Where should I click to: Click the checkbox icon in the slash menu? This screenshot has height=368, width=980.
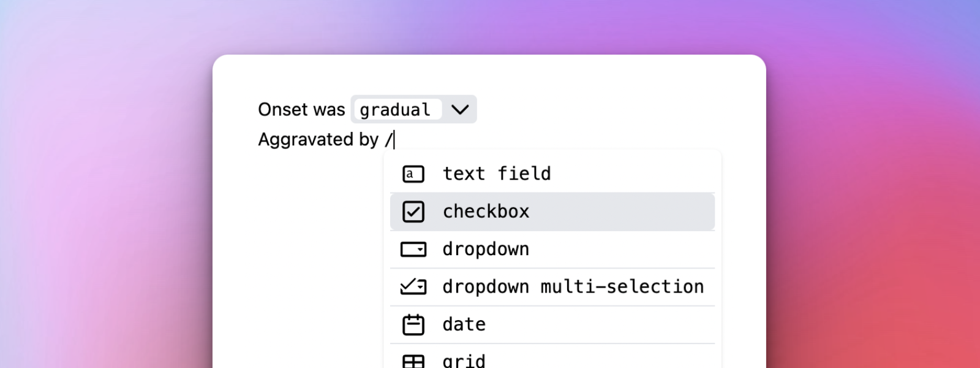click(x=413, y=212)
